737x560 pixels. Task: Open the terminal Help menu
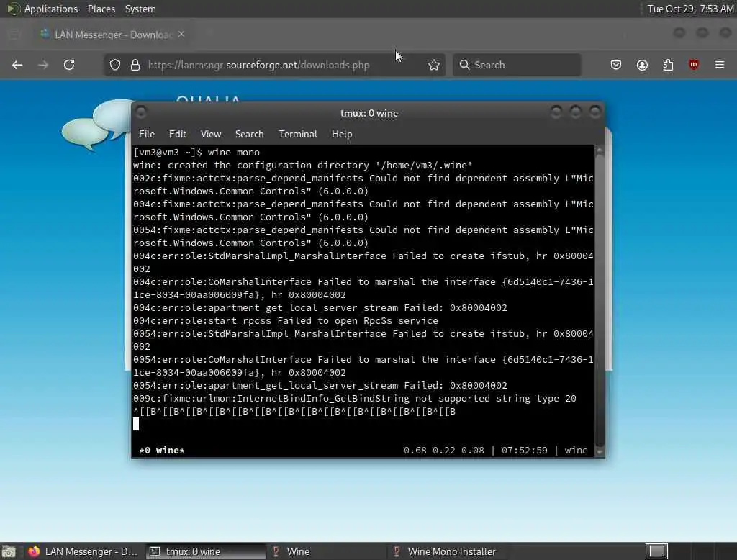coord(342,134)
